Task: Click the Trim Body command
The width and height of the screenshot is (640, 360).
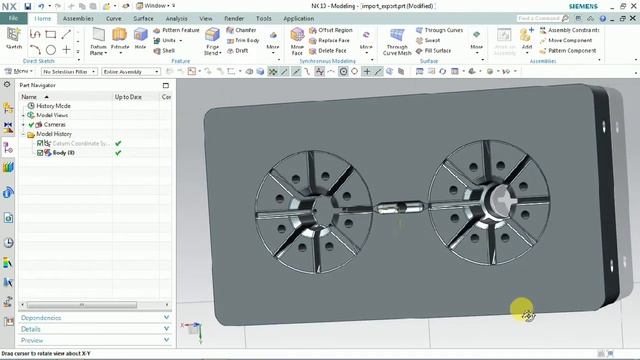Action: (x=243, y=40)
